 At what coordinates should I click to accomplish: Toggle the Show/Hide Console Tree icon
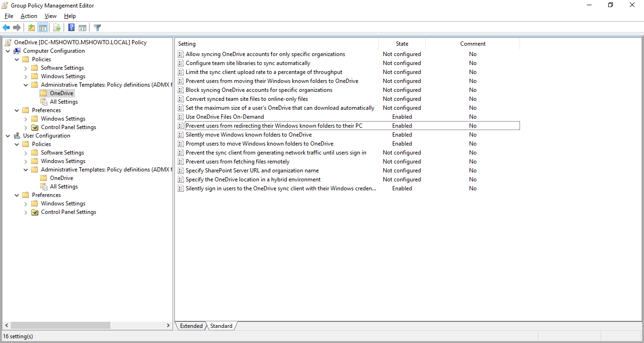[x=43, y=28]
